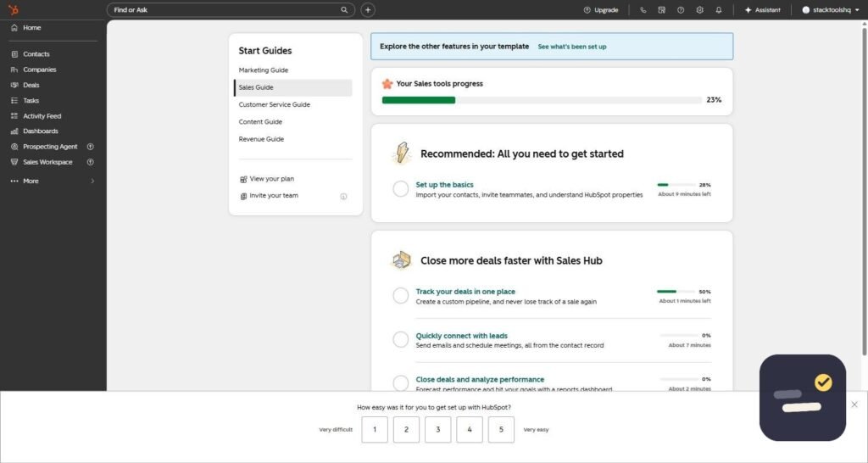Image resolution: width=868 pixels, height=463 pixels.
Task: Toggle the Quickly connect with leads circle
Action: point(401,339)
